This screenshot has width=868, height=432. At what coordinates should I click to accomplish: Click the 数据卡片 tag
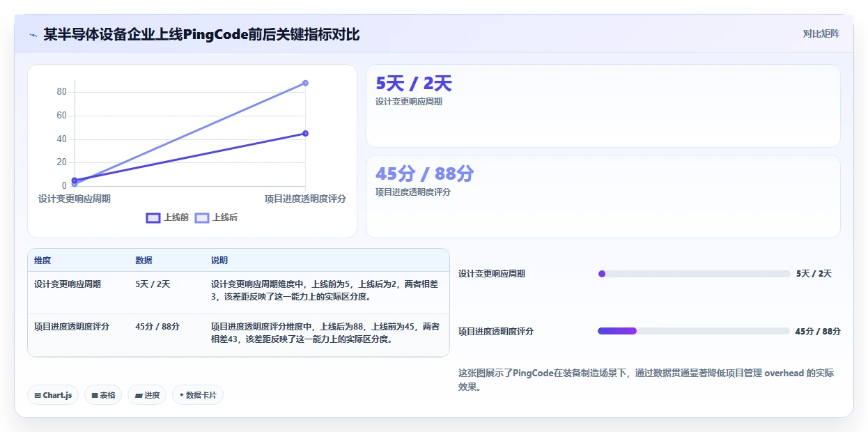coord(198,395)
